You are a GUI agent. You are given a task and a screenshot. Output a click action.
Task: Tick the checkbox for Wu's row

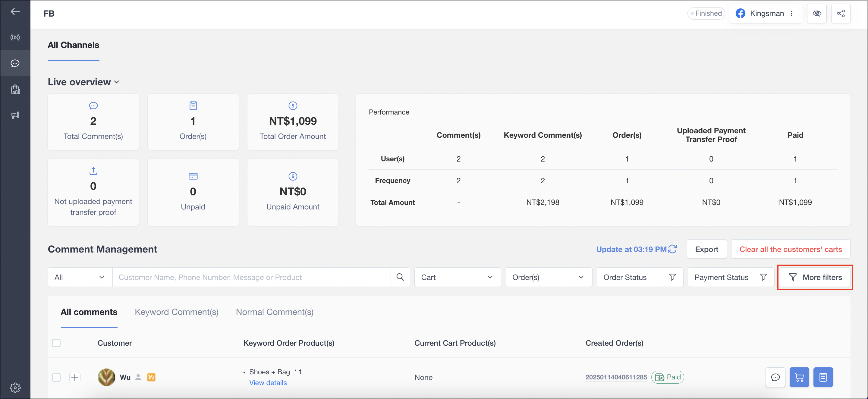56,377
